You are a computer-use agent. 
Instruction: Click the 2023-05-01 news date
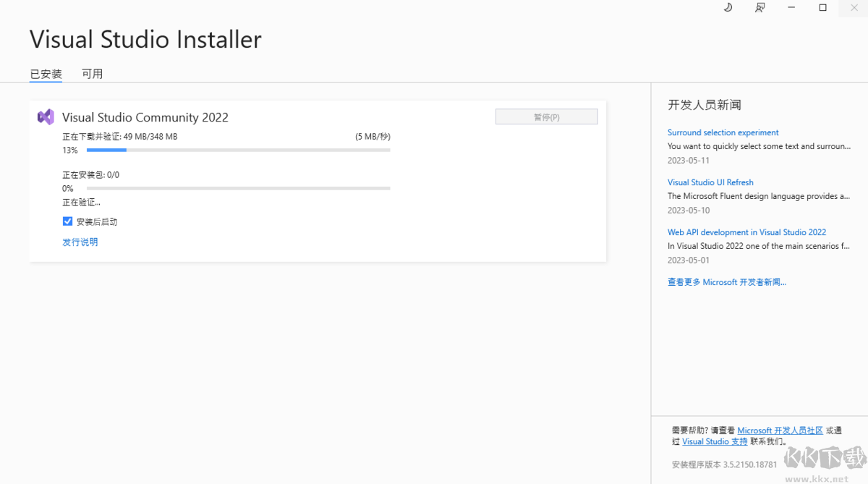pos(689,260)
